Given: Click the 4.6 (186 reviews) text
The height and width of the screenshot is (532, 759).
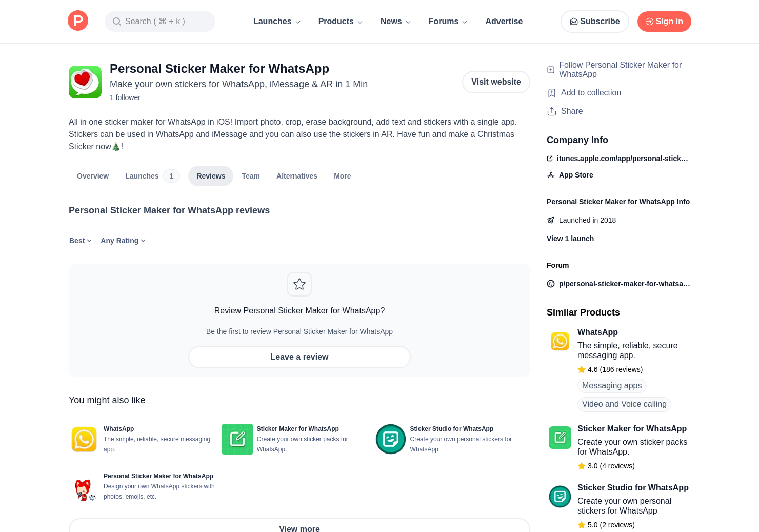Looking at the screenshot, I should click(615, 369).
